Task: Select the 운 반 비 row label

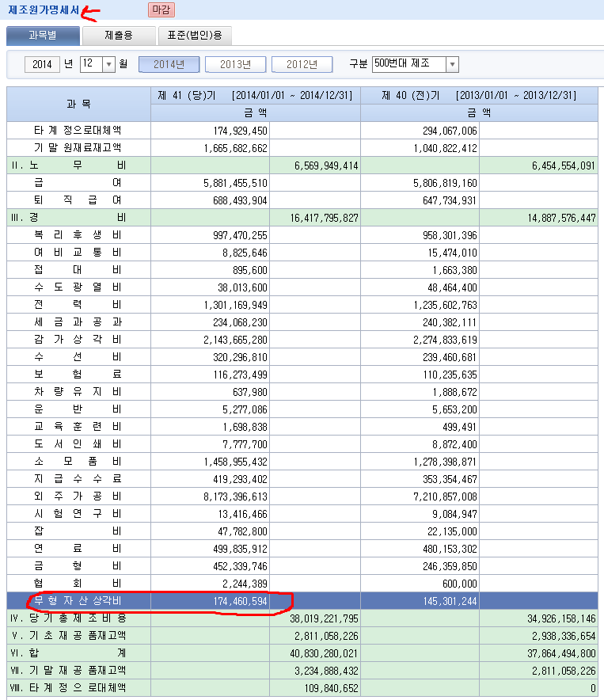Action: 78,409
